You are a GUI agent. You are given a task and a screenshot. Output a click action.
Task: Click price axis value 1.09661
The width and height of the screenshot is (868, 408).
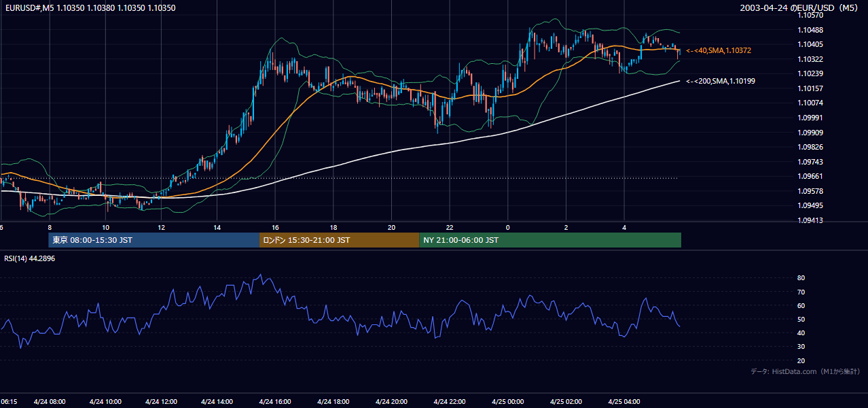click(x=810, y=176)
